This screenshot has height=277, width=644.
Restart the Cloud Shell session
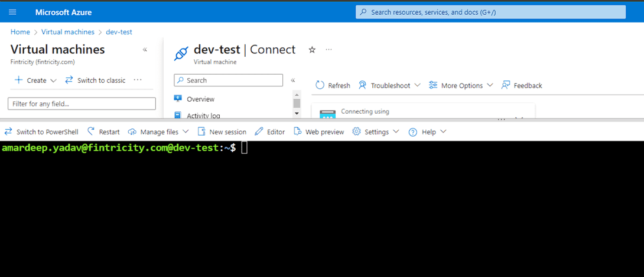pos(103,132)
